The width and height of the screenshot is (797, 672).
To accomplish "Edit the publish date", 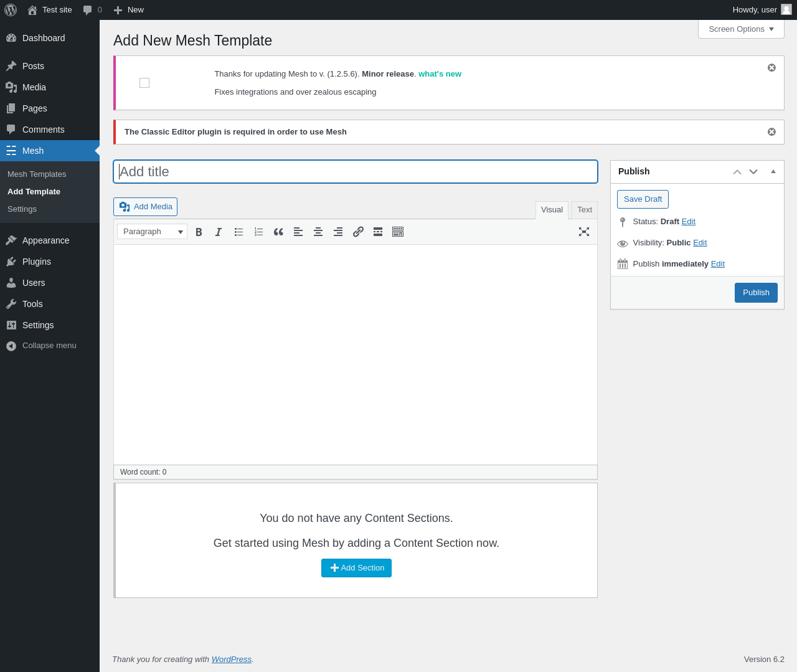I will 717,264.
